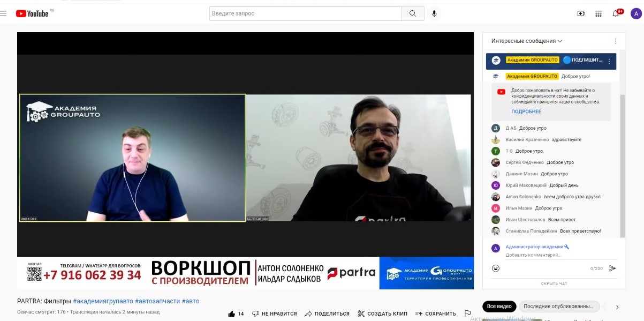Click Даниил Мазин name in chat
This screenshot has width=644, height=321.
tap(521, 174)
